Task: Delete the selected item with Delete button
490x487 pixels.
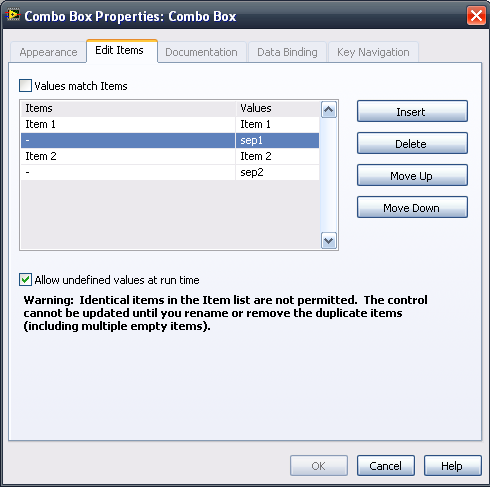Action: pyautogui.click(x=412, y=143)
